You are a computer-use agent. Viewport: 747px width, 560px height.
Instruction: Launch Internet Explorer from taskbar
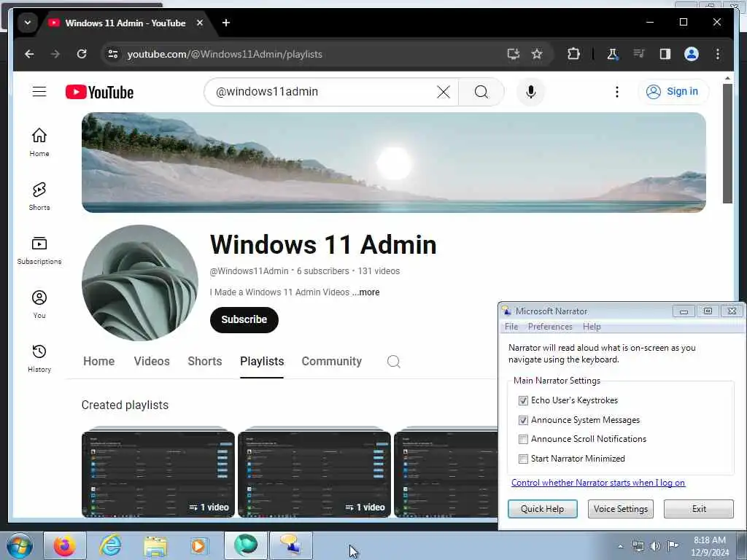[x=110, y=545]
